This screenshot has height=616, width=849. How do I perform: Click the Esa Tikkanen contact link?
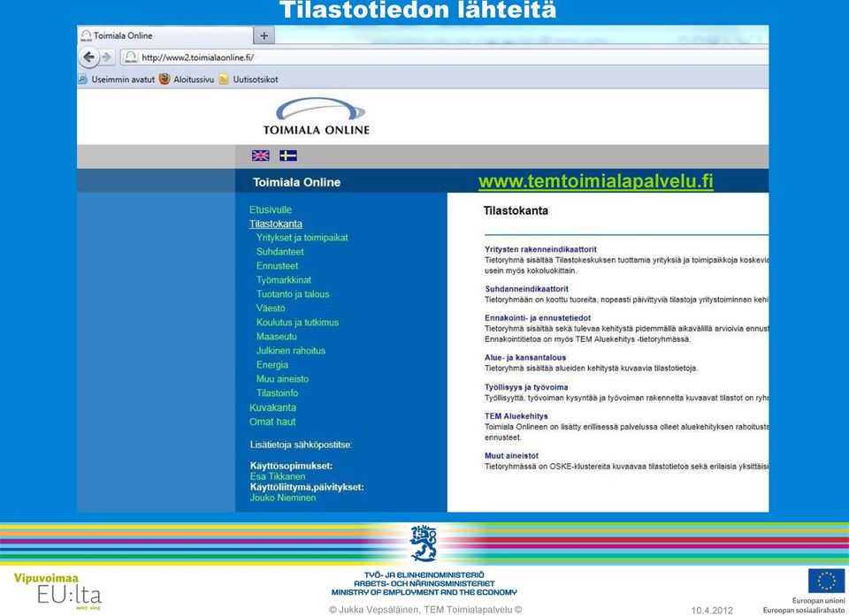pos(278,476)
